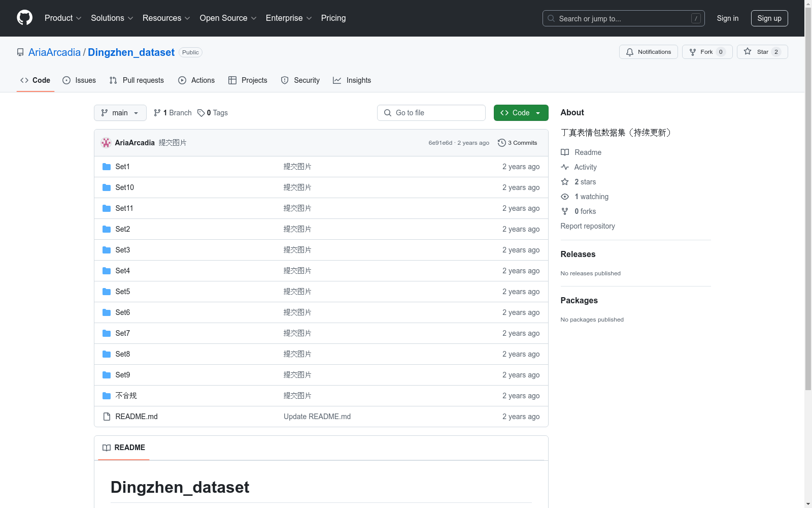Click the GitHub logo icon
The width and height of the screenshot is (812, 508).
point(24,18)
